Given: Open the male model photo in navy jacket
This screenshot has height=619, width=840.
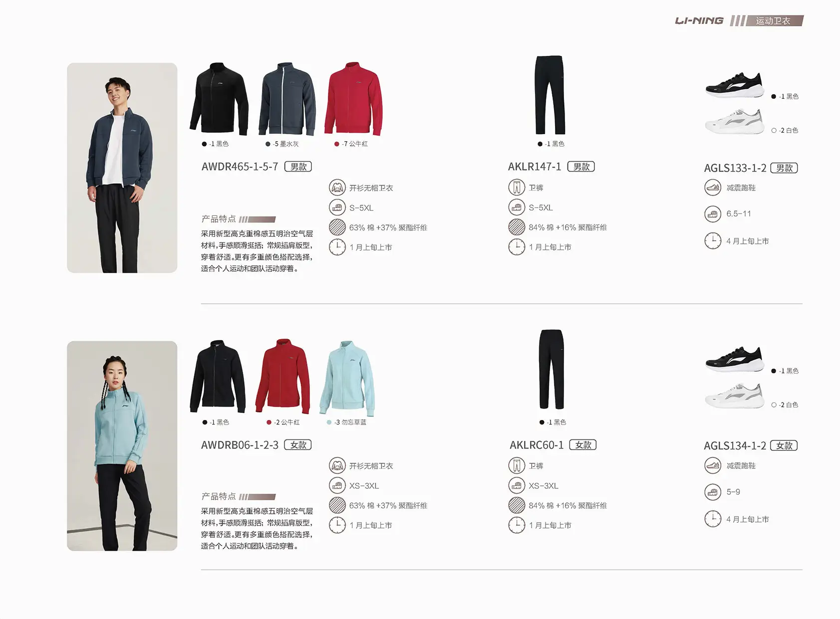Looking at the screenshot, I should 122,168.
